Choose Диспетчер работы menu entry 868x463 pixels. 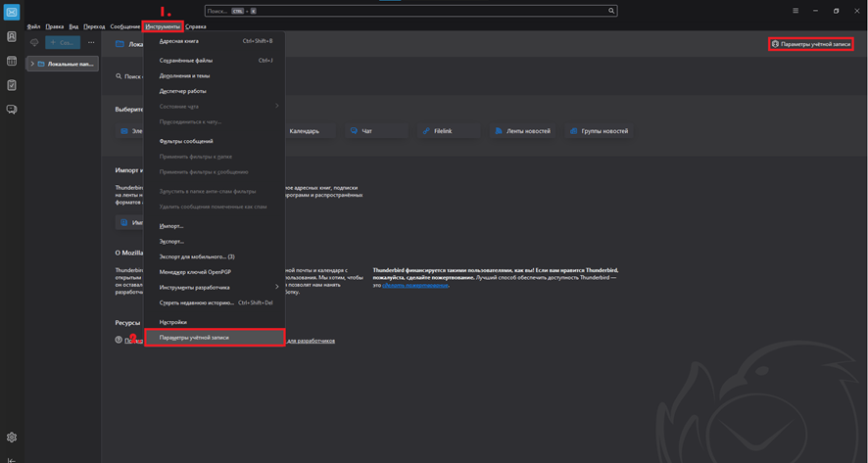click(x=215, y=91)
